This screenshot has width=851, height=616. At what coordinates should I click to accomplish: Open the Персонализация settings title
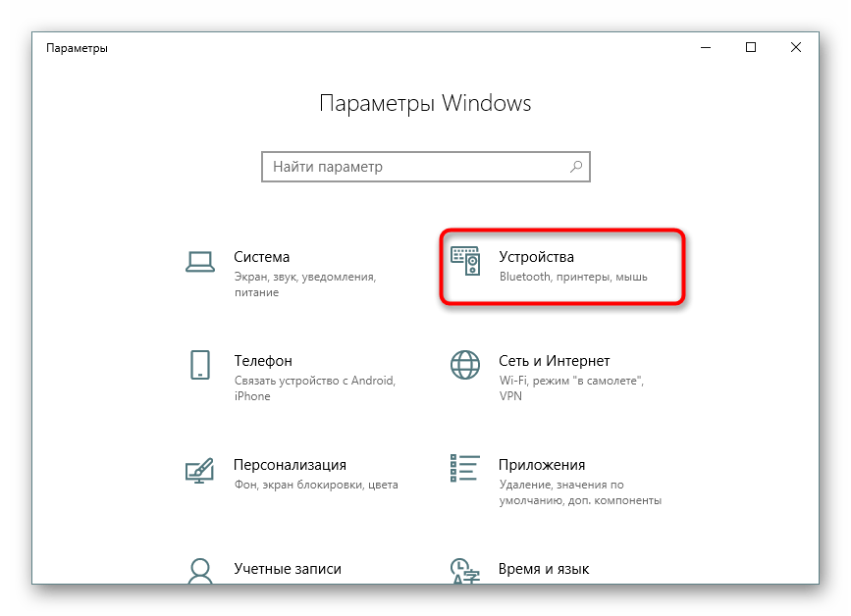(x=290, y=465)
